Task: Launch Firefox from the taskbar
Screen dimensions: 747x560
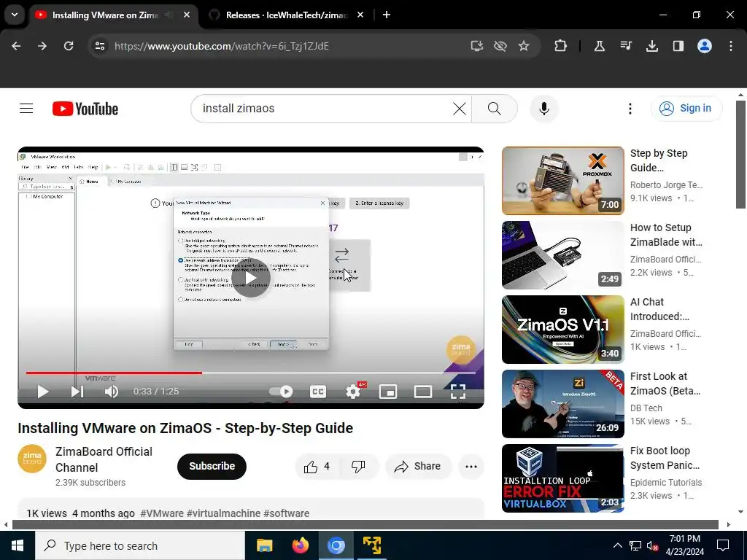Action: (300, 545)
